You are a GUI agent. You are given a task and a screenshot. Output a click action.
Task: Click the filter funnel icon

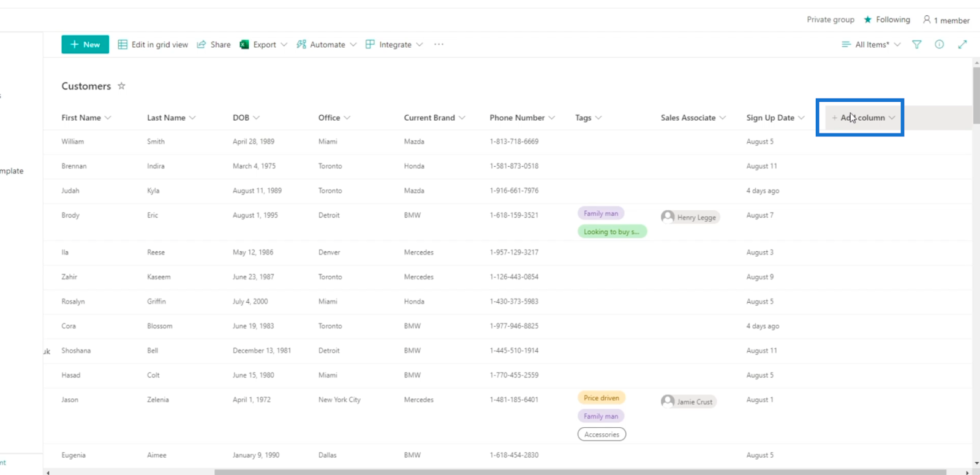pos(916,44)
